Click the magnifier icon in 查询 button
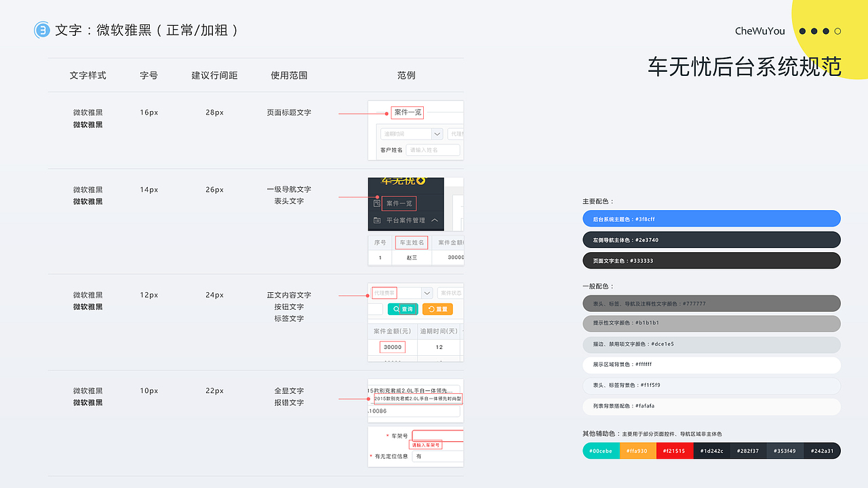The width and height of the screenshot is (868, 488). pos(397,309)
